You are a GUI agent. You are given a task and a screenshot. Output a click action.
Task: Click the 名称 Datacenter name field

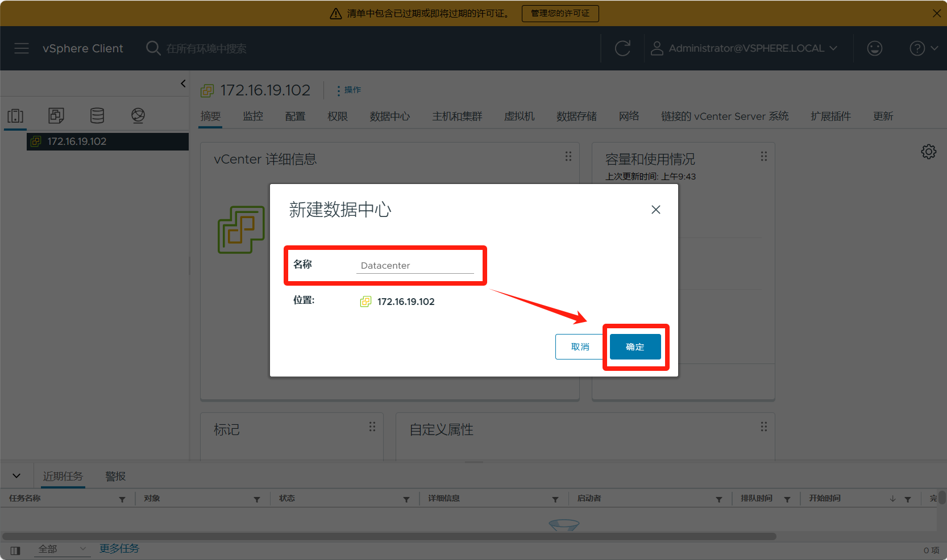(415, 265)
